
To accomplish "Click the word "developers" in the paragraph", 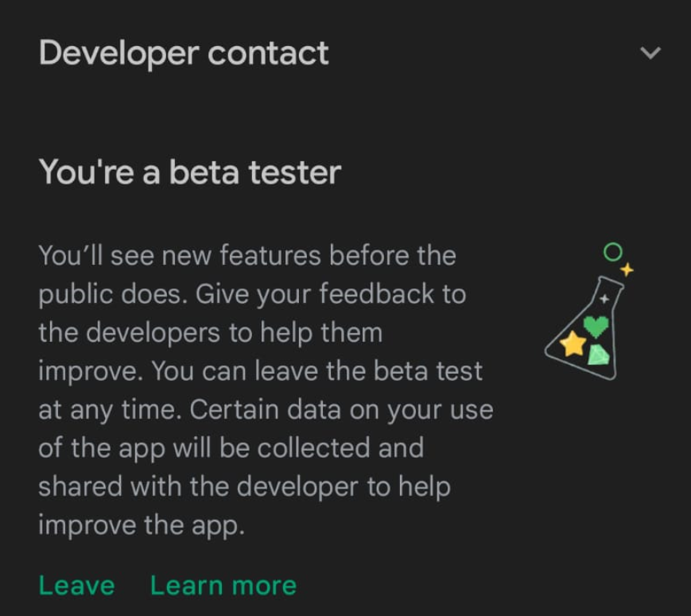I will pyautogui.click(x=153, y=333).
